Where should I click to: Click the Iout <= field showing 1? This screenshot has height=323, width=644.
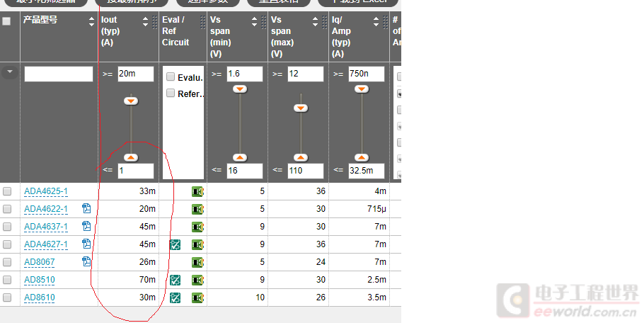[x=136, y=171]
